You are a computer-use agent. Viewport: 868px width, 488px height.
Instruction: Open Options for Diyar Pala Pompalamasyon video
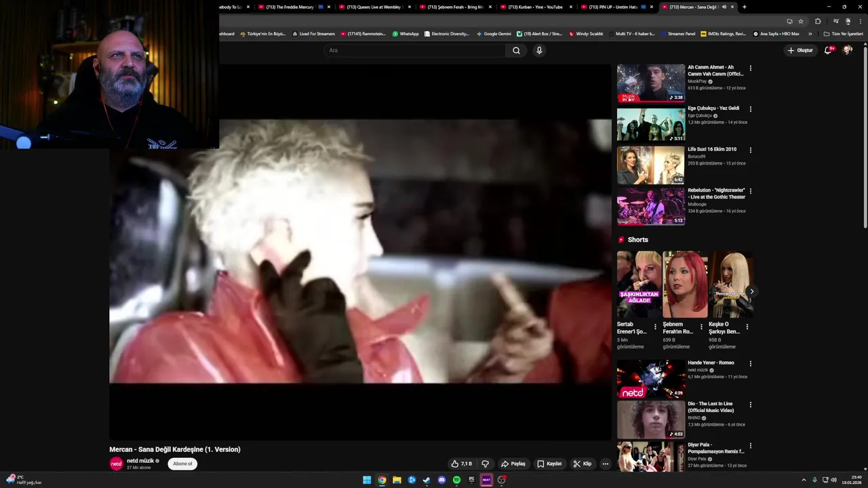click(750, 446)
